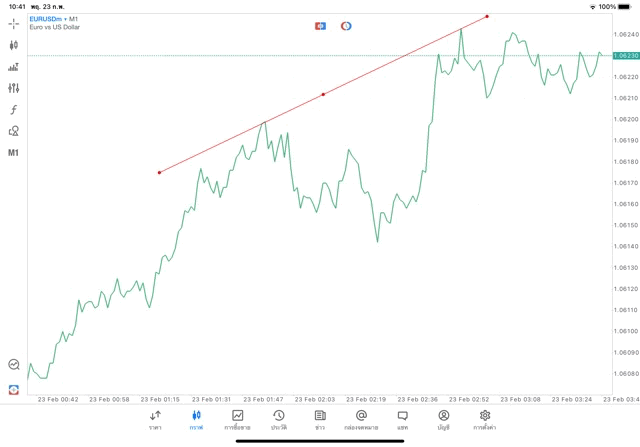Click the current price label 1.06230
The width and height of the screenshot is (640, 447).
[x=628, y=56]
